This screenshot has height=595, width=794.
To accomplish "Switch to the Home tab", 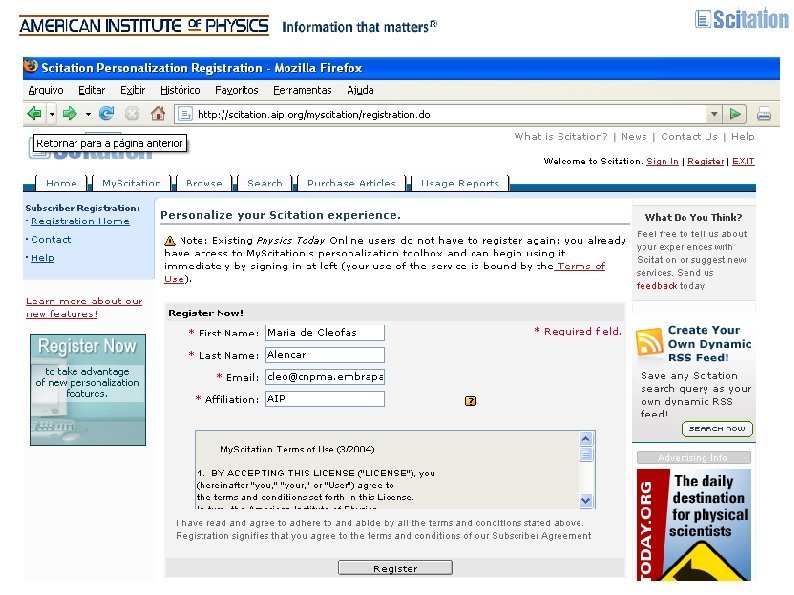I will (x=61, y=183).
